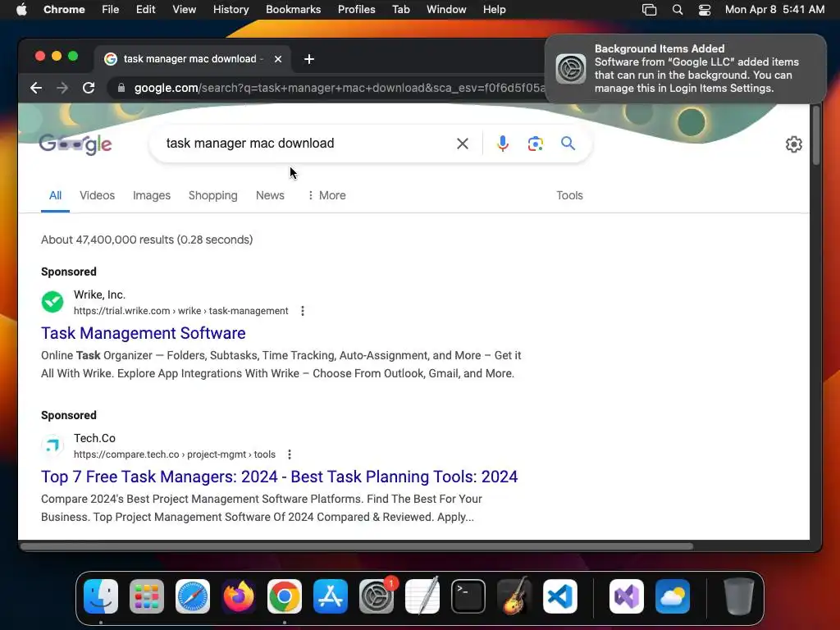Expand the More search filter menu
The width and height of the screenshot is (840, 630).
pyautogui.click(x=326, y=195)
